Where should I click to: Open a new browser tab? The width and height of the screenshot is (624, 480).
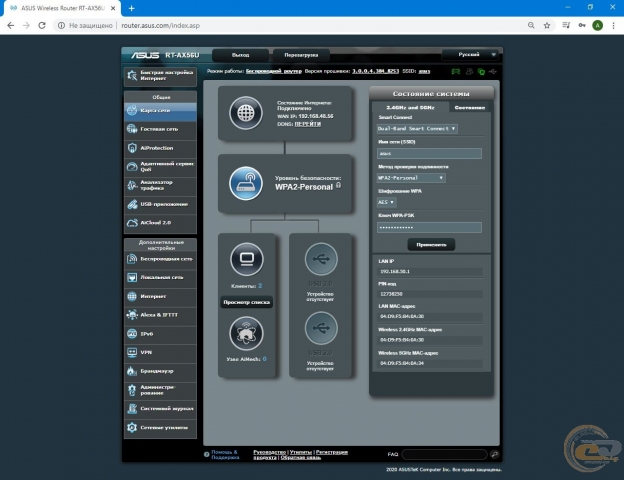tap(131, 8)
